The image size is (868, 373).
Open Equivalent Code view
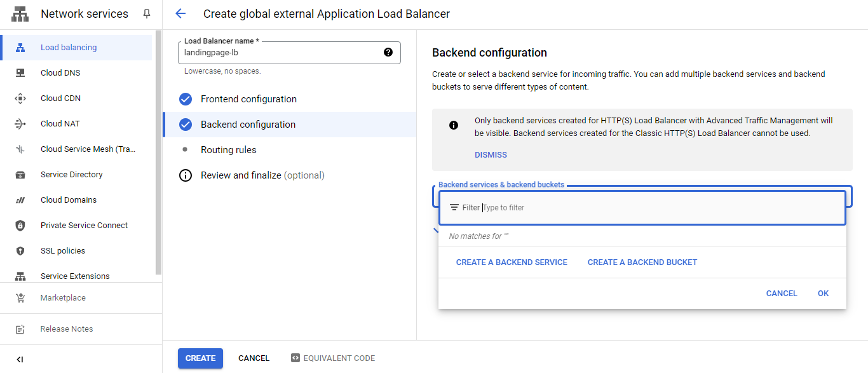[333, 358]
